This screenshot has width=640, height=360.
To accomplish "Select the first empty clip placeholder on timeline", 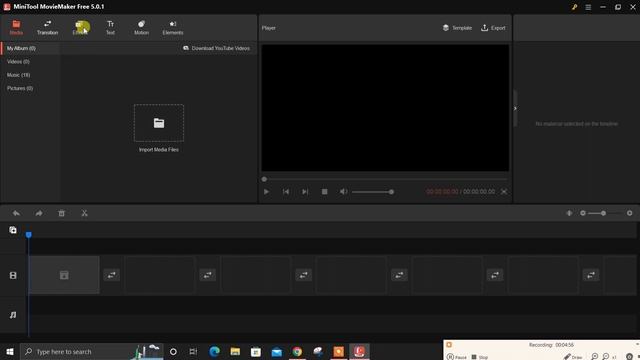I will [64, 275].
